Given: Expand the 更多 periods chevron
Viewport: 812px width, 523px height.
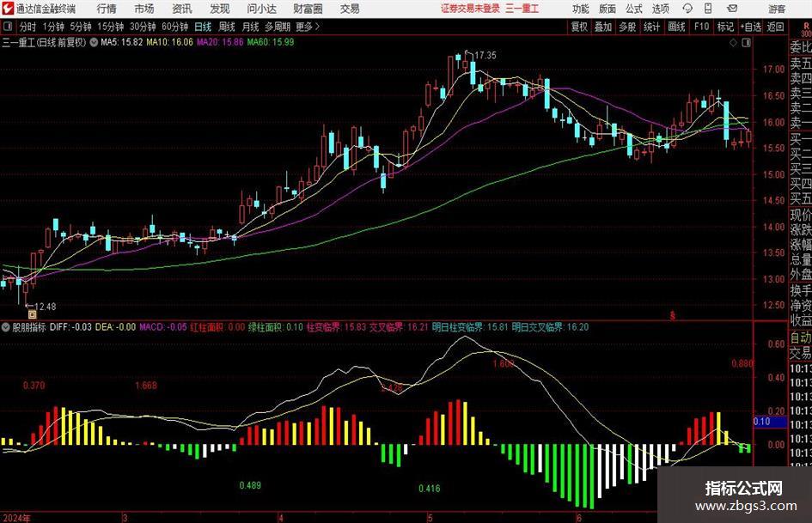Looking at the screenshot, I should coord(317,27).
